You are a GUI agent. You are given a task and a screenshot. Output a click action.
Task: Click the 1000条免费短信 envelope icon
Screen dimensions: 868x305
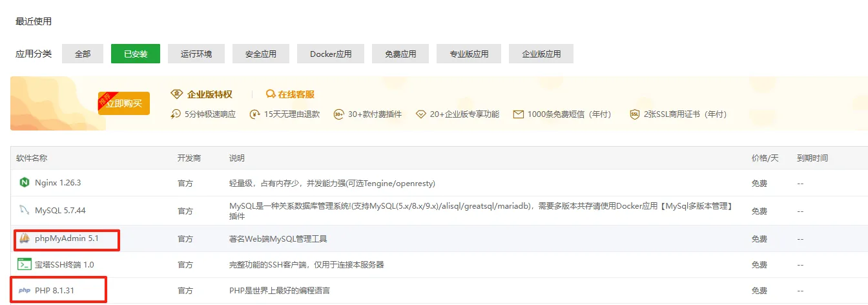coord(518,114)
